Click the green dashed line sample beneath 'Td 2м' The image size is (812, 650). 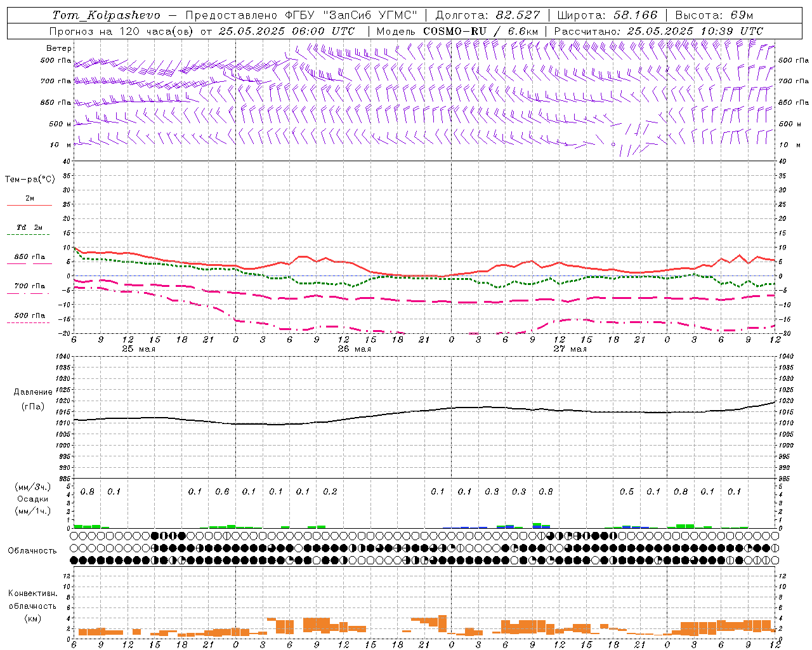pos(28,235)
